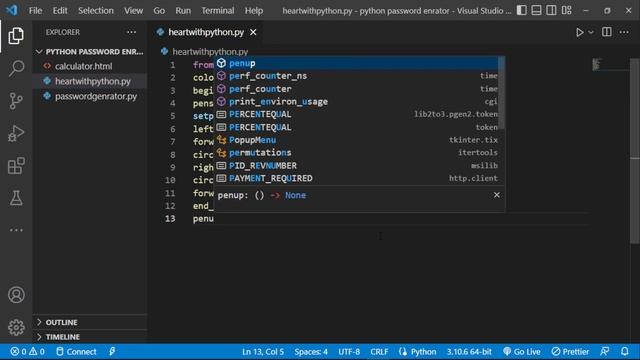Open the Extensions view icon
The width and height of the screenshot is (640, 360).
(x=16, y=166)
